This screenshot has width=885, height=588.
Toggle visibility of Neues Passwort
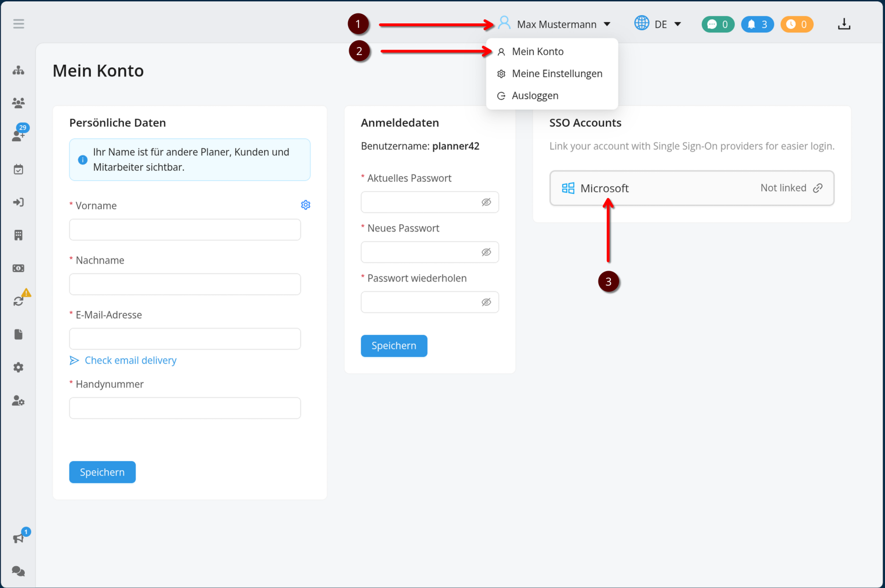(x=486, y=252)
